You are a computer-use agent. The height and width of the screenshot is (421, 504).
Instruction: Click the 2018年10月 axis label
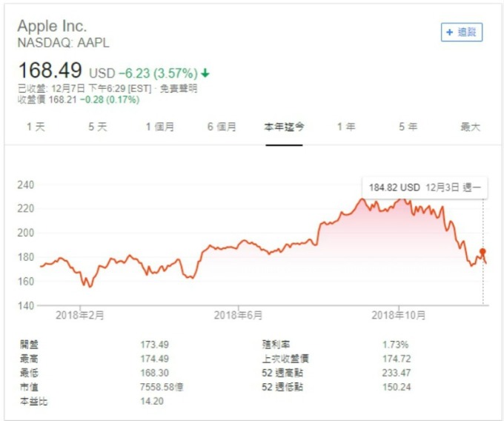click(x=399, y=315)
